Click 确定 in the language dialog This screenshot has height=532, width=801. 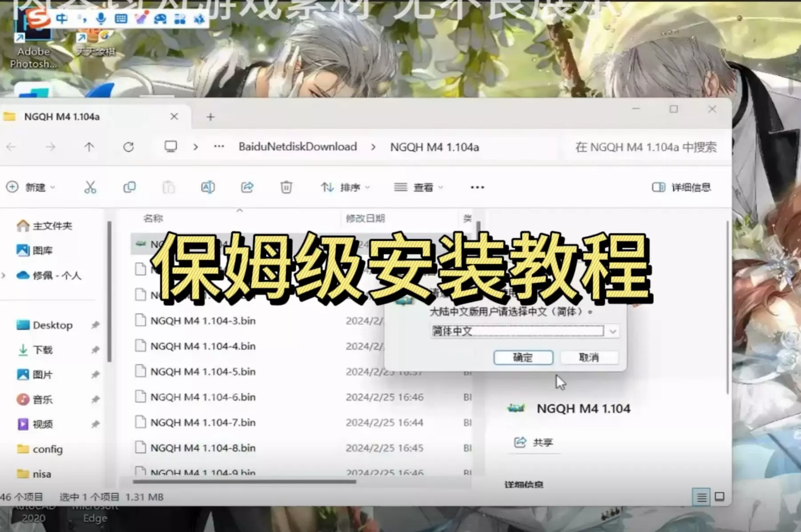523,358
